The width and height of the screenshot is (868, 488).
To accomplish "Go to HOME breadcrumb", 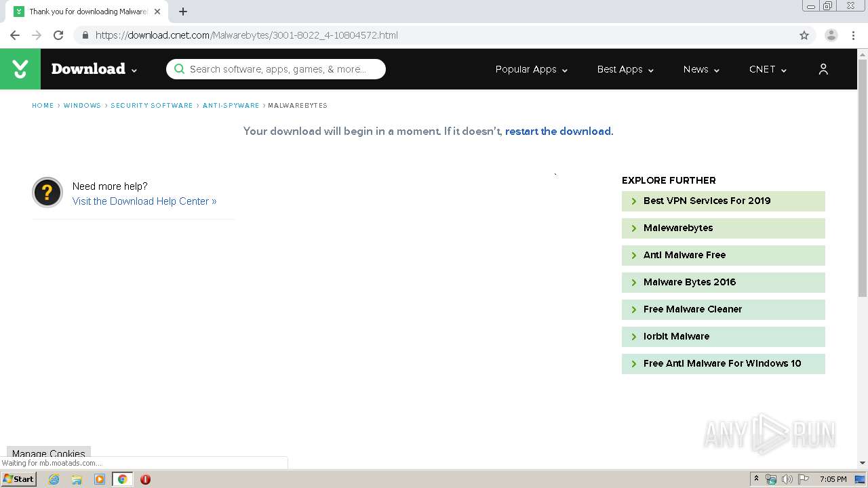I will (43, 106).
